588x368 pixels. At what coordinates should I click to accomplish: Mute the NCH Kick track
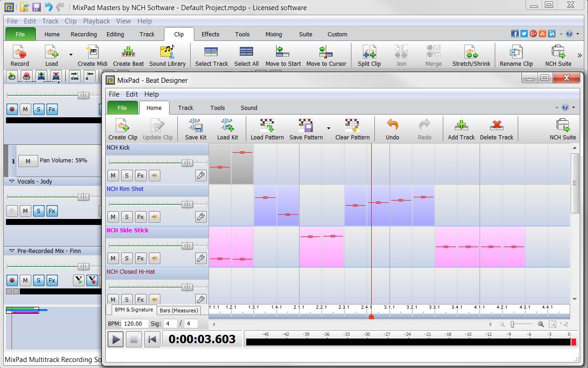point(113,175)
